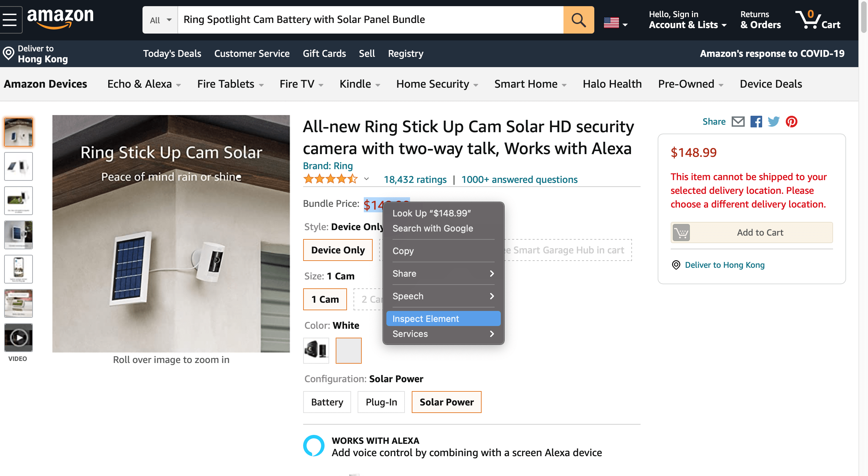The width and height of the screenshot is (868, 476).
Task: Share via email envelope icon
Action: tap(738, 122)
